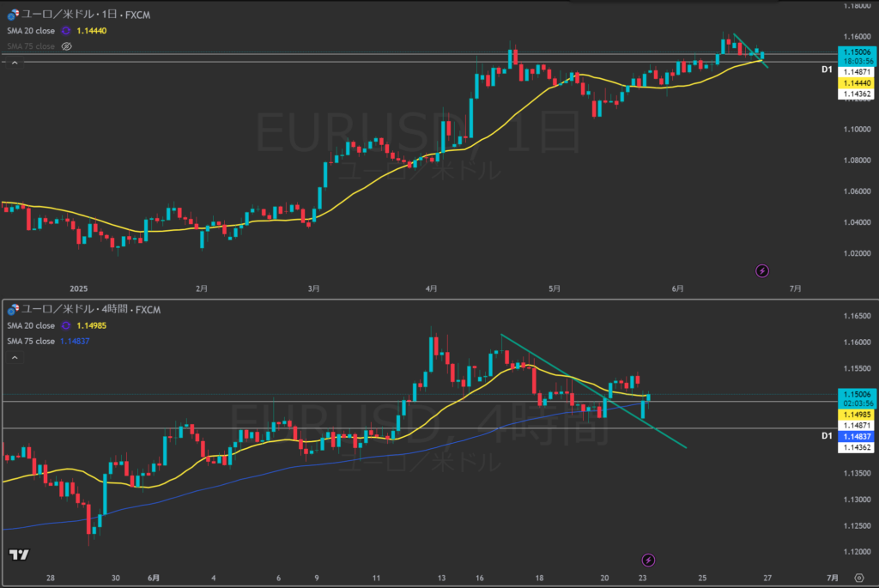The height and width of the screenshot is (588, 879).
Task: Collapse the indicator legend on the 1日 chart
Action: click(x=15, y=63)
